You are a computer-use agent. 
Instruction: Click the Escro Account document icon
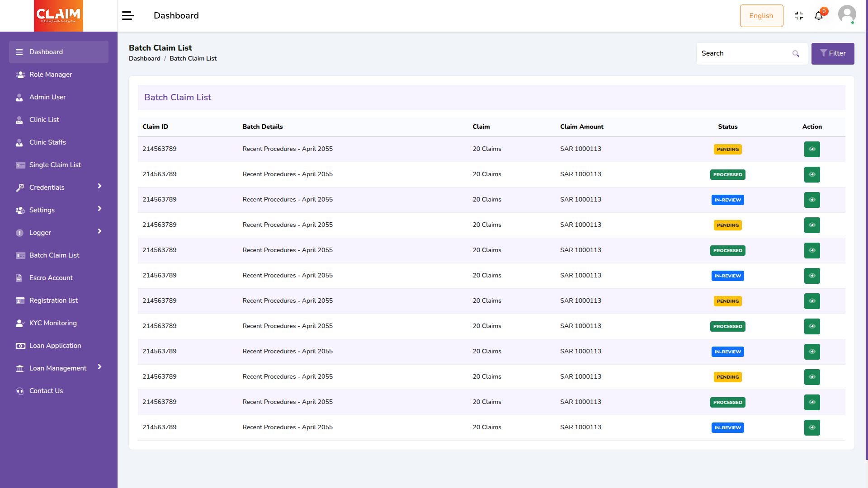pos(19,278)
